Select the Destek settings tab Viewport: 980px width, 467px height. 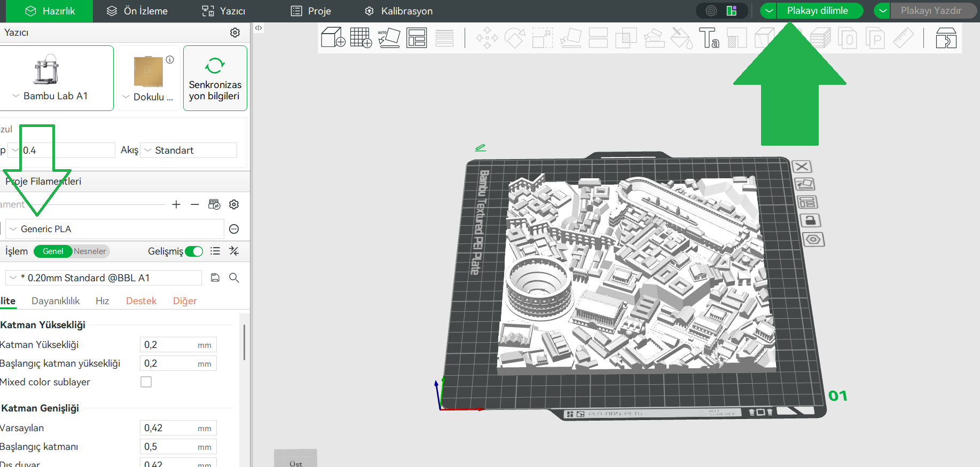[141, 301]
